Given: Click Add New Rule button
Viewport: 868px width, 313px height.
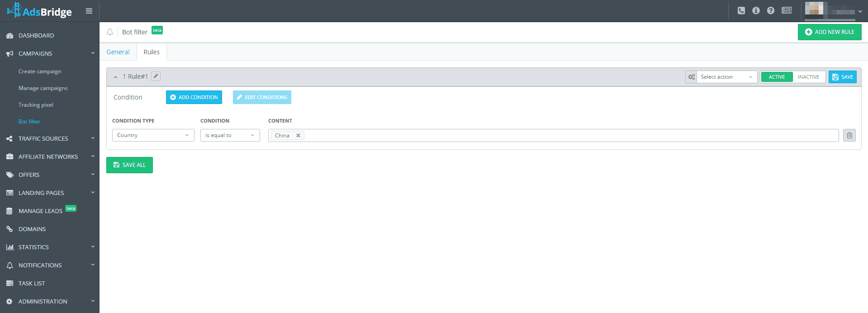Looking at the screenshot, I should click(830, 32).
